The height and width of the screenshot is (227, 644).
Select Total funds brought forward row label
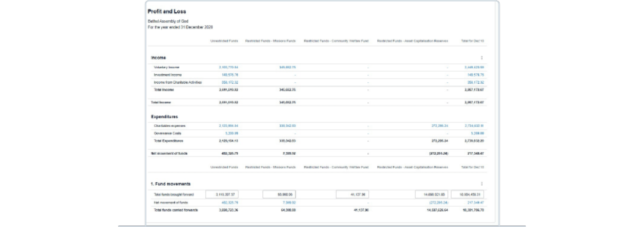tap(174, 194)
